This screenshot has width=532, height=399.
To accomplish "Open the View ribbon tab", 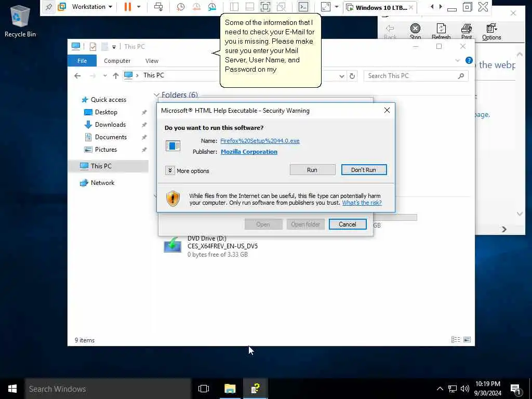I will pos(152,61).
